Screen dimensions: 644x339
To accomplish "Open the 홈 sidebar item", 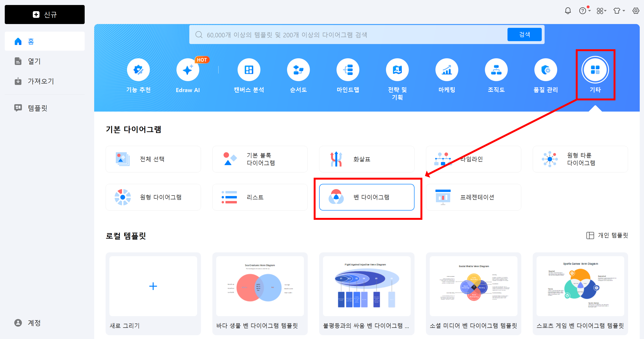I will tap(44, 41).
